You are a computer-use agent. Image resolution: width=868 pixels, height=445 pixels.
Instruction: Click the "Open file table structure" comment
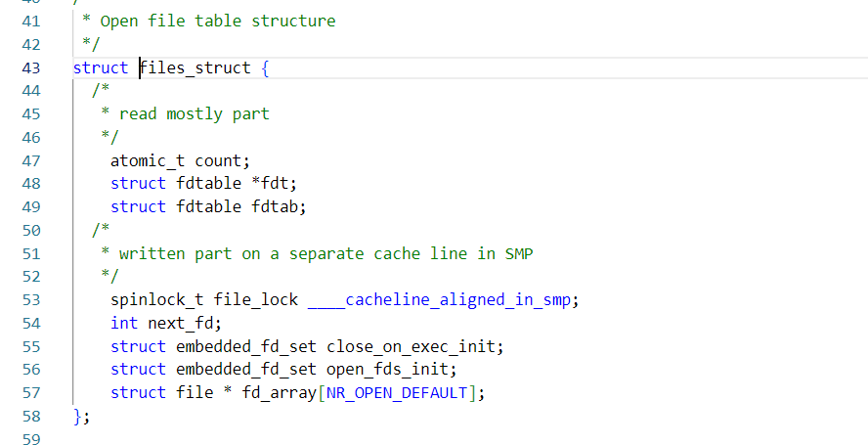tap(218, 21)
